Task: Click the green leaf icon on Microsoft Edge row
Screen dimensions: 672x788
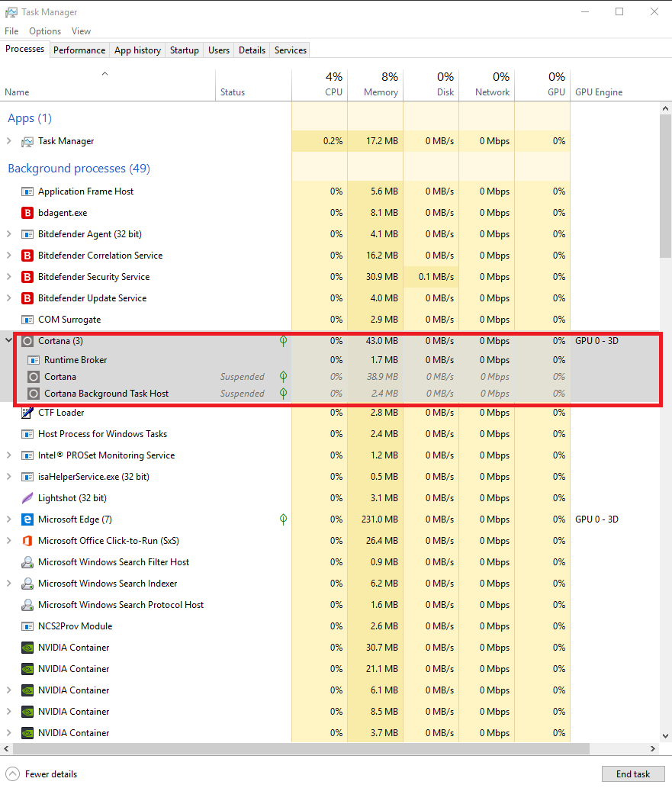Action: (x=284, y=519)
